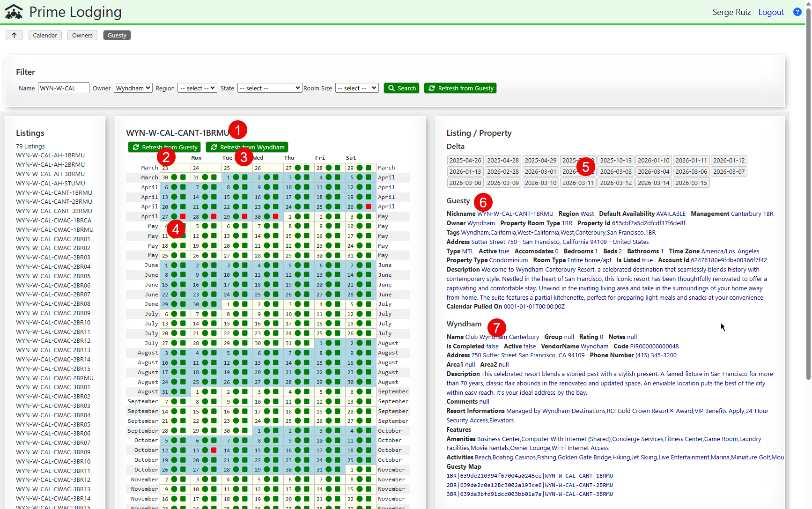Click the green circle for June 1

click(174, 265)
